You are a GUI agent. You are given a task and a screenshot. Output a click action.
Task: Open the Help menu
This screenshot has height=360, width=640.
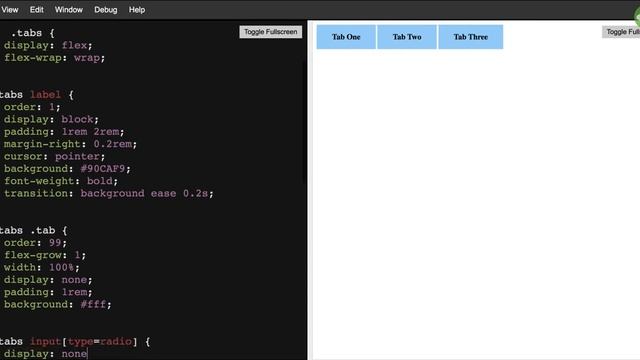point(137,10)
